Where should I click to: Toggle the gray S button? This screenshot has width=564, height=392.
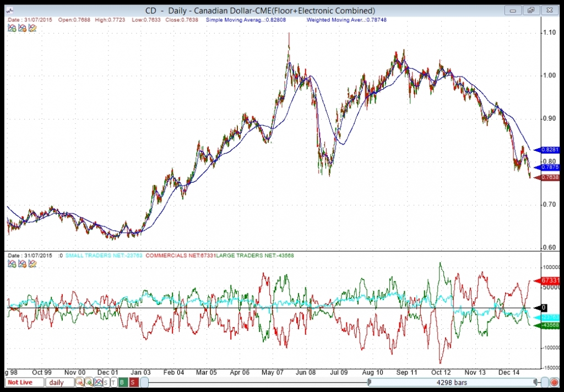[x=106, y=382]
